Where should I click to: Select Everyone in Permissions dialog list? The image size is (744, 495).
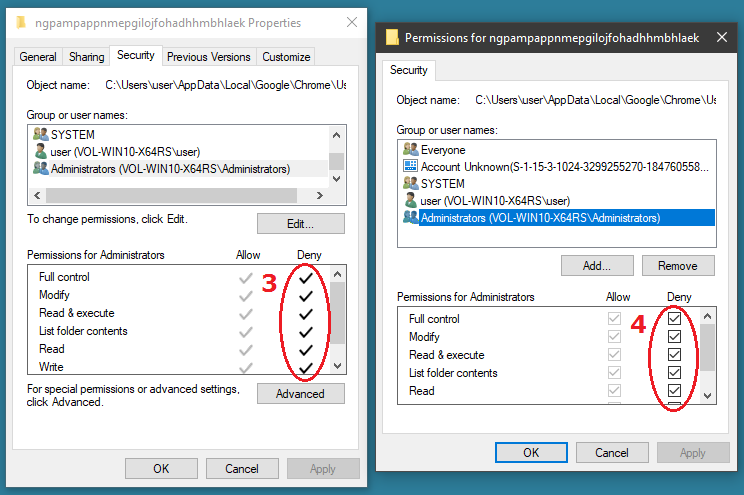443,149
